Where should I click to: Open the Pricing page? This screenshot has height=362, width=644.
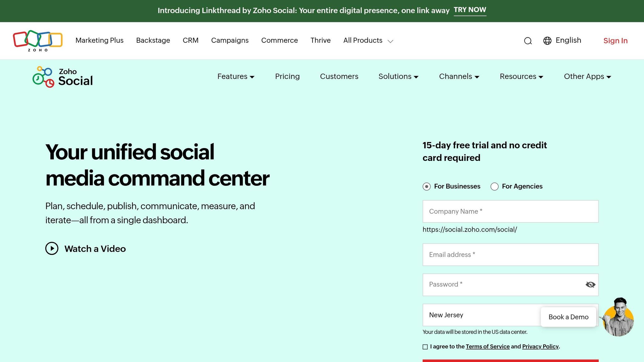pos(287,76)
